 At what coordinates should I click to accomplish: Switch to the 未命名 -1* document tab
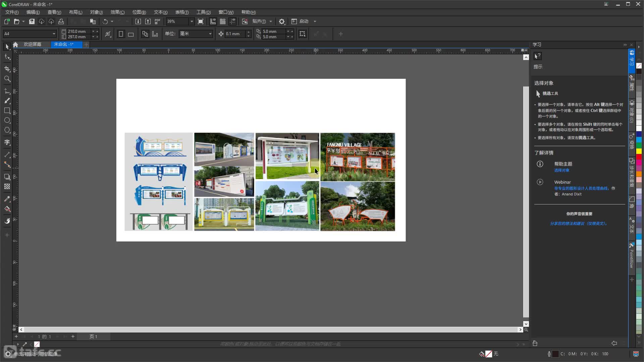click(x=64, y=44)
